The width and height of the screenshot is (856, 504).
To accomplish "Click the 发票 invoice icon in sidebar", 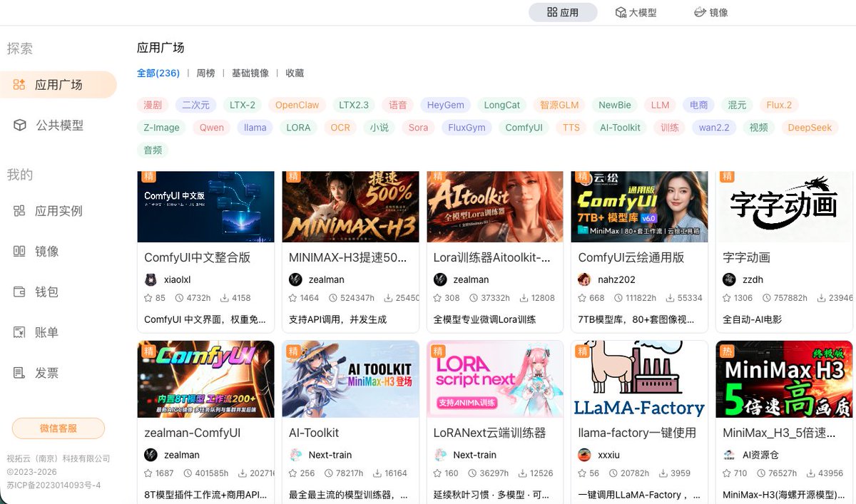I will click(x=20, y=373).
